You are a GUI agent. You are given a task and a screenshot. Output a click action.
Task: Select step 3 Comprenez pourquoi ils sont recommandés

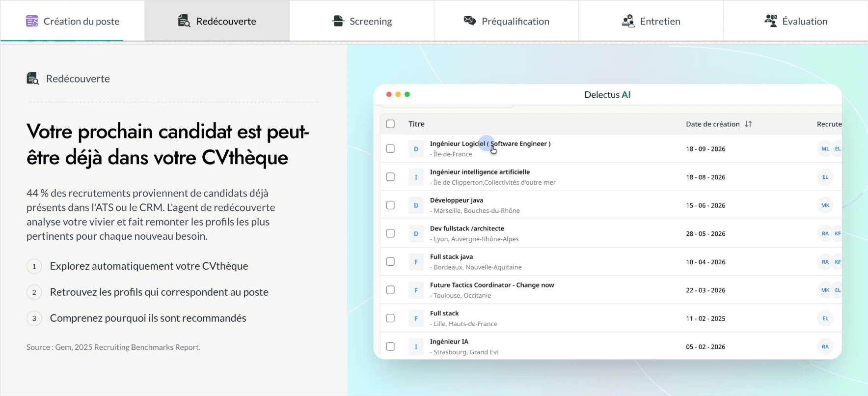(136, 318)
